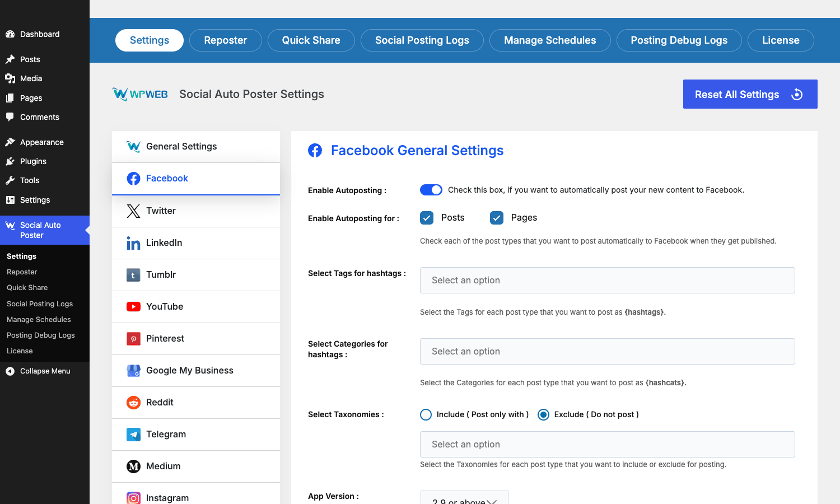Open the Posts menu label
Viewport: 840px width, 504px height.
tap(30, 59)
